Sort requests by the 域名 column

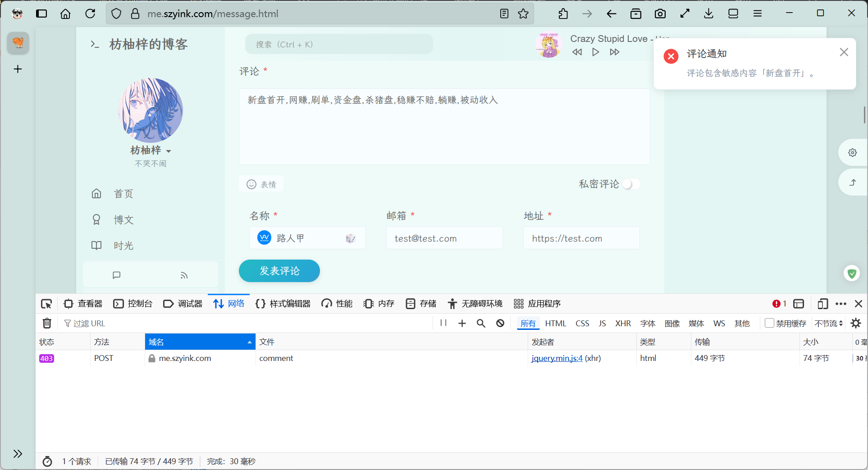pyautogui.click(x=200, y=342)
